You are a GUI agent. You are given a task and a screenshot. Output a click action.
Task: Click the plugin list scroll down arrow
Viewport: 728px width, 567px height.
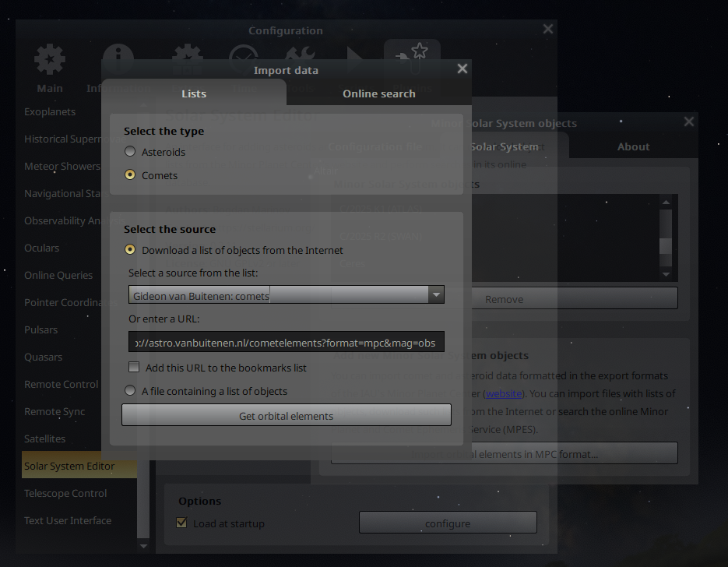click(143, 546)
